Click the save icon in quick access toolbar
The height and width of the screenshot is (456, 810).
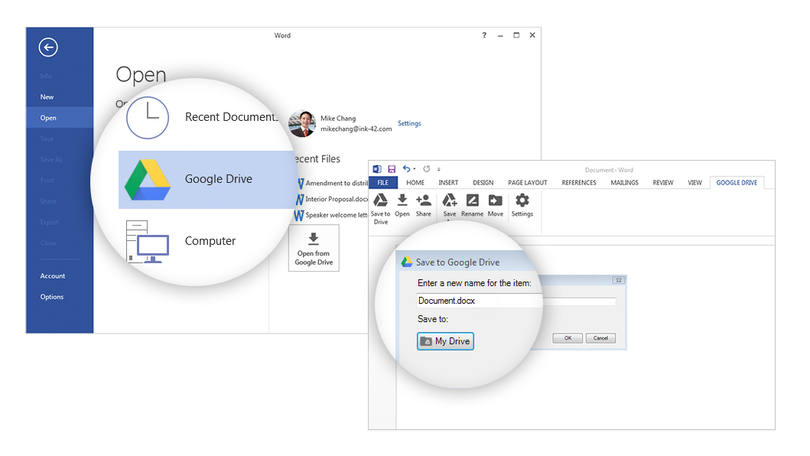392,169
